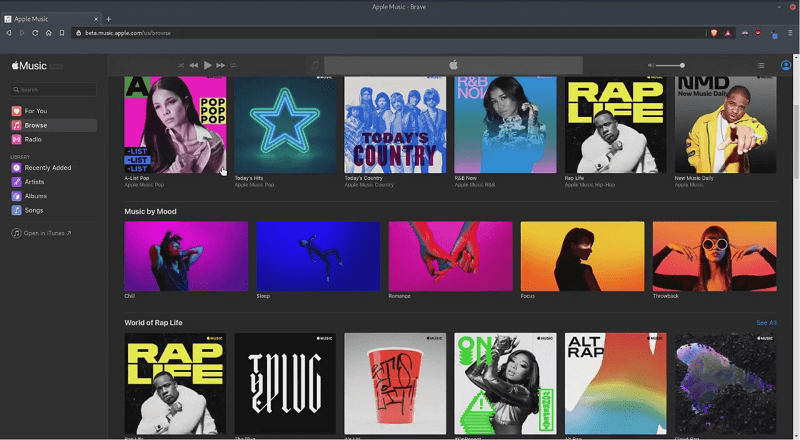
Task: Select the Throwback mood tile
Action: point(715,256)
